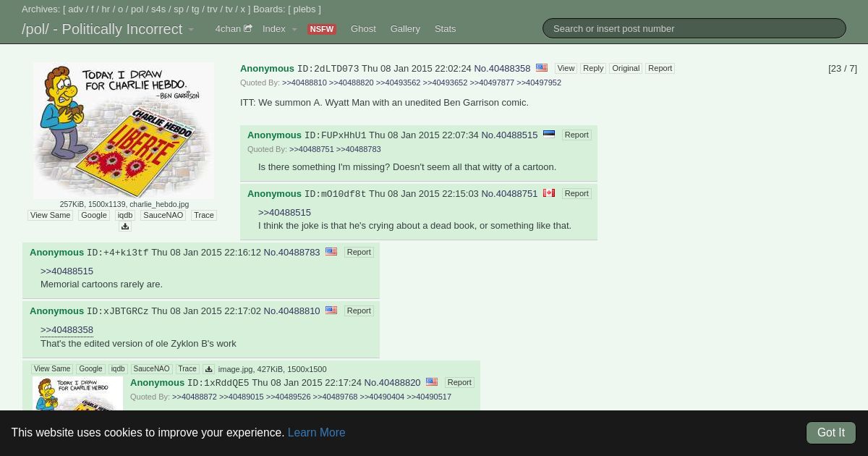Report the opening post No.40488358
The image size is (868, 456).
[x=660, y=68]
